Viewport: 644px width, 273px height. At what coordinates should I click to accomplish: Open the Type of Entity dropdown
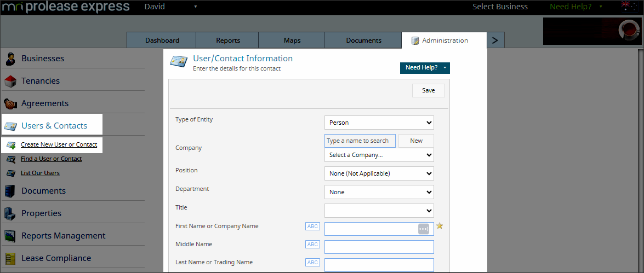pyautogui.click(x=379, y=123)
